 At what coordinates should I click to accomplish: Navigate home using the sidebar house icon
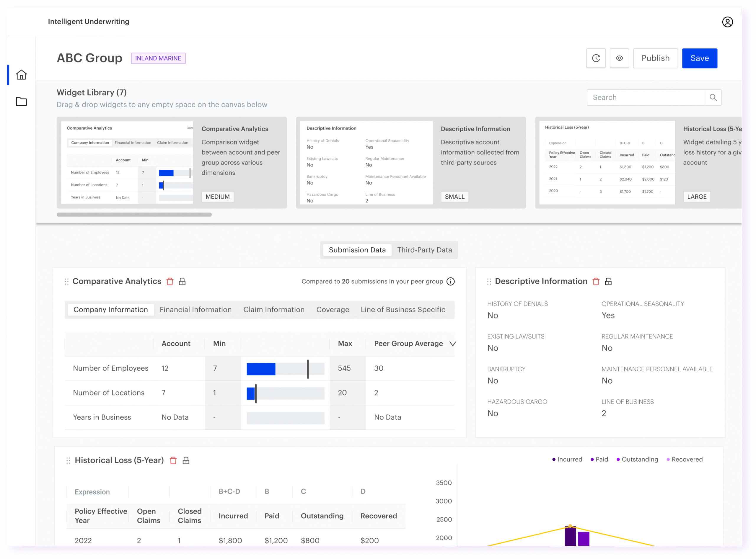(x=21, y=75)
